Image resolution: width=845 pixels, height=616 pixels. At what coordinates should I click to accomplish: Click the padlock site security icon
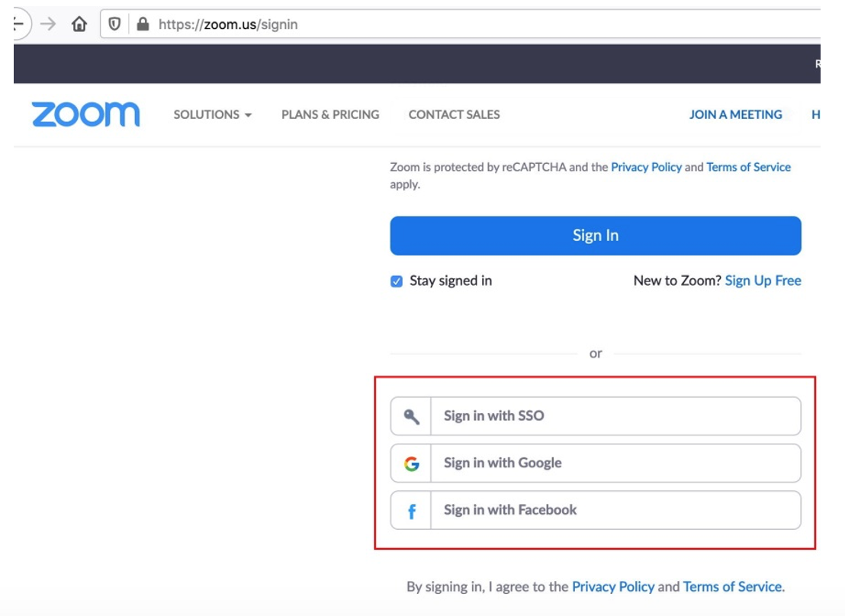click(142, 24)
